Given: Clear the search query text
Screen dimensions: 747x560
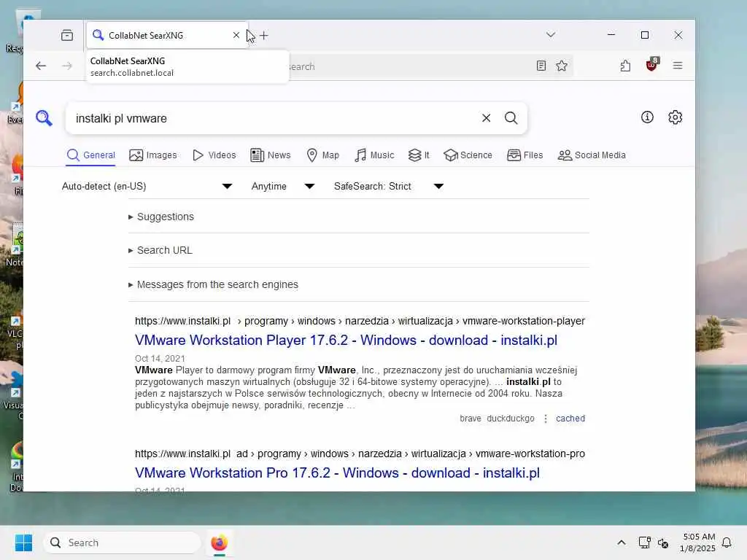Looking at the screenshot, I should (486, 118).
